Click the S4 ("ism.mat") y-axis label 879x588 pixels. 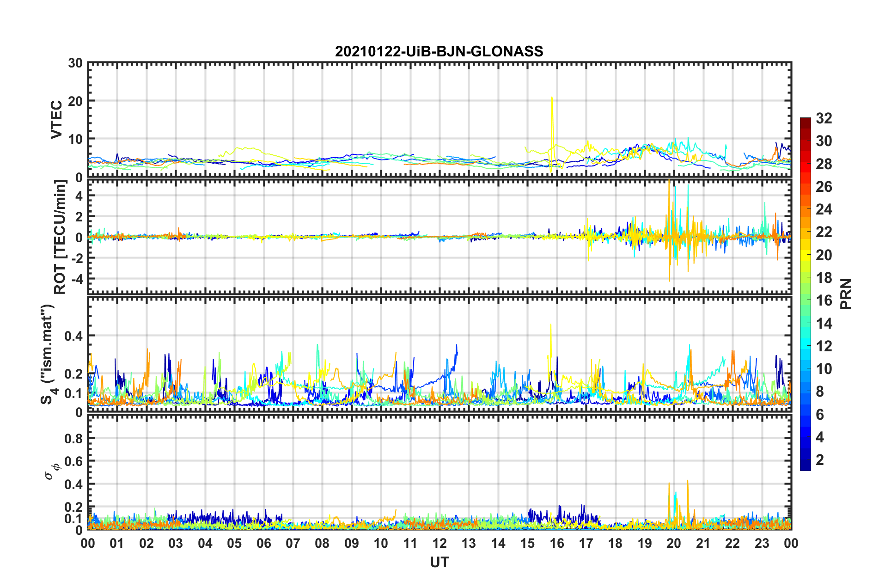point(48,354)
